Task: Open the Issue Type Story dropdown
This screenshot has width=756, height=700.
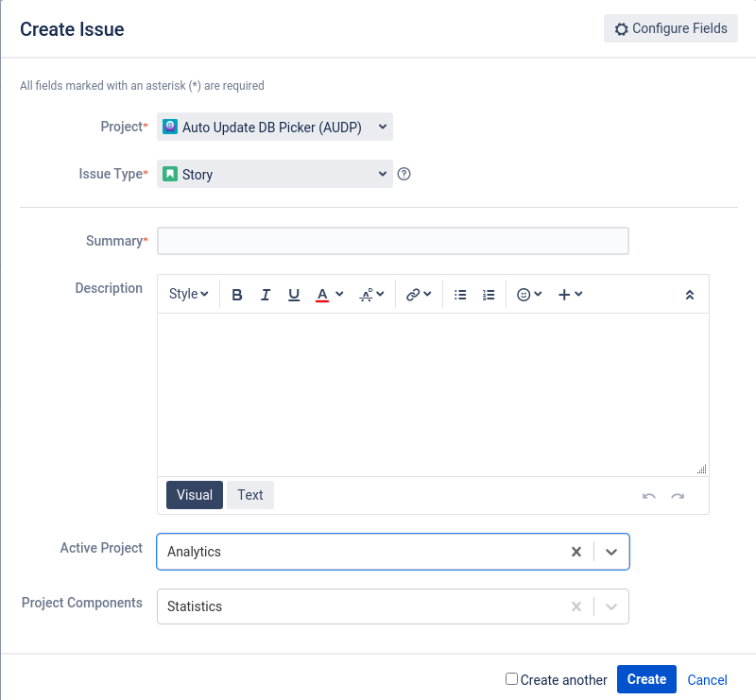Action: [x=275, y=174]
